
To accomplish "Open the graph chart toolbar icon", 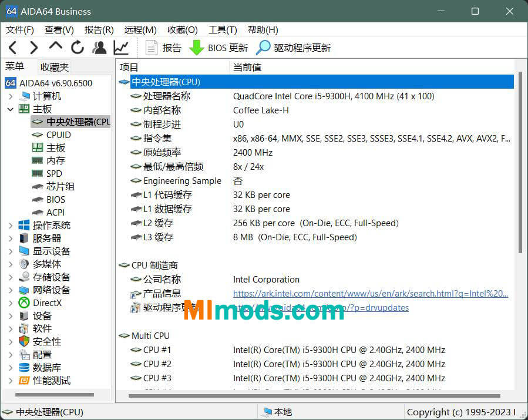I will point(121,48).
